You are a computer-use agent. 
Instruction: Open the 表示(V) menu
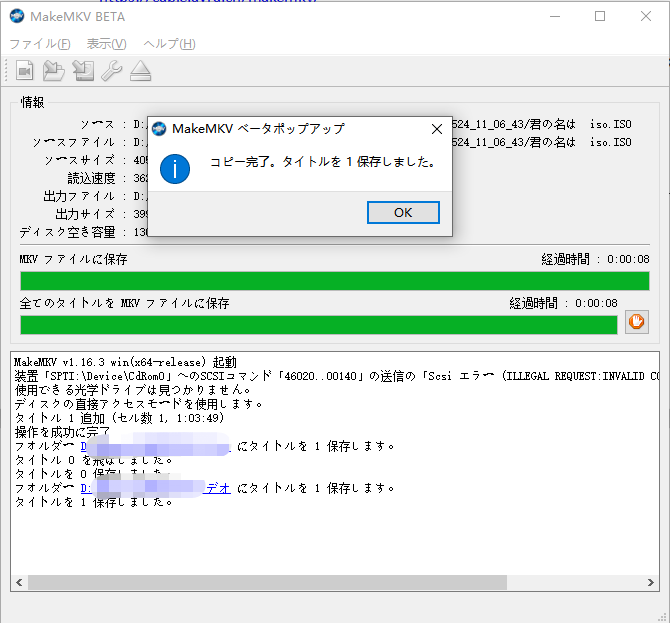pyautogui.click(x=106, y=44)
